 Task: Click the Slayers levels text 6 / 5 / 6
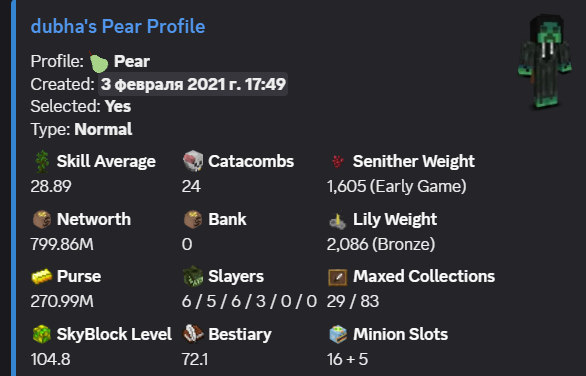coord(212,302)
